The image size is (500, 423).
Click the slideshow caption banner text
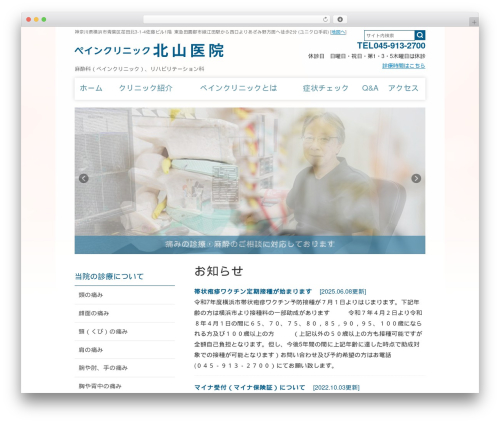click(x=250, y=244)
